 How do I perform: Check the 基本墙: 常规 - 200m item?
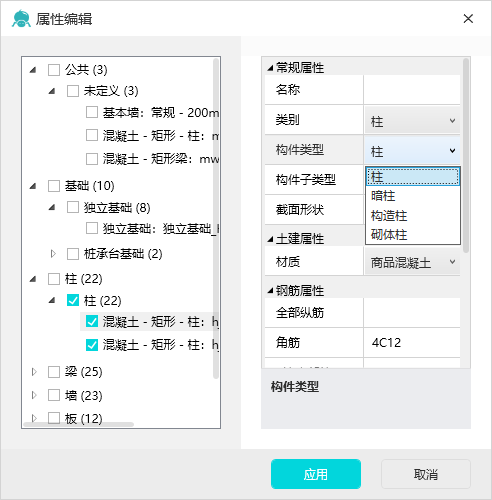[x=92, y=112]
